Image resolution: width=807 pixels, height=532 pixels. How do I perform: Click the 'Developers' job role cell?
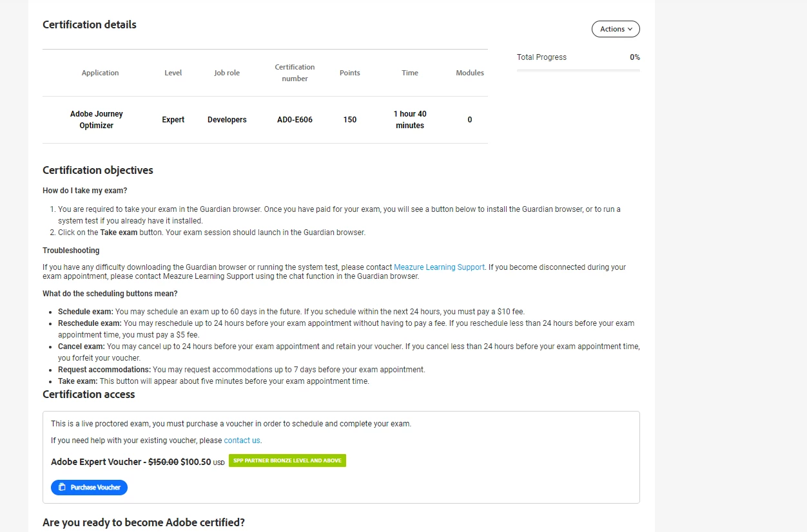point(227,120)
